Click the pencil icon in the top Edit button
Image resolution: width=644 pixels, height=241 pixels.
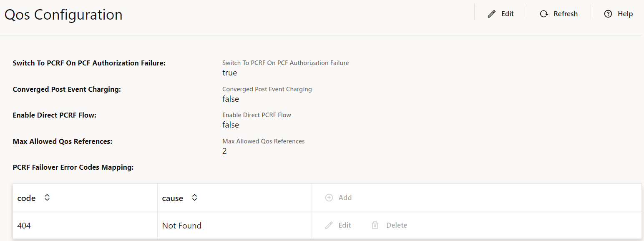point(492,14)
